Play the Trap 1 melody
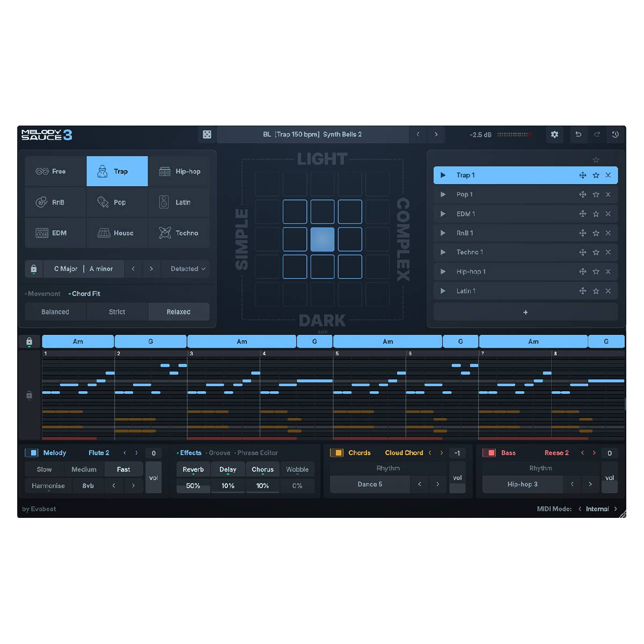Image resolution: width=644 pixels, height=644 pixels. pyautogui.click(x=443, y=175)
